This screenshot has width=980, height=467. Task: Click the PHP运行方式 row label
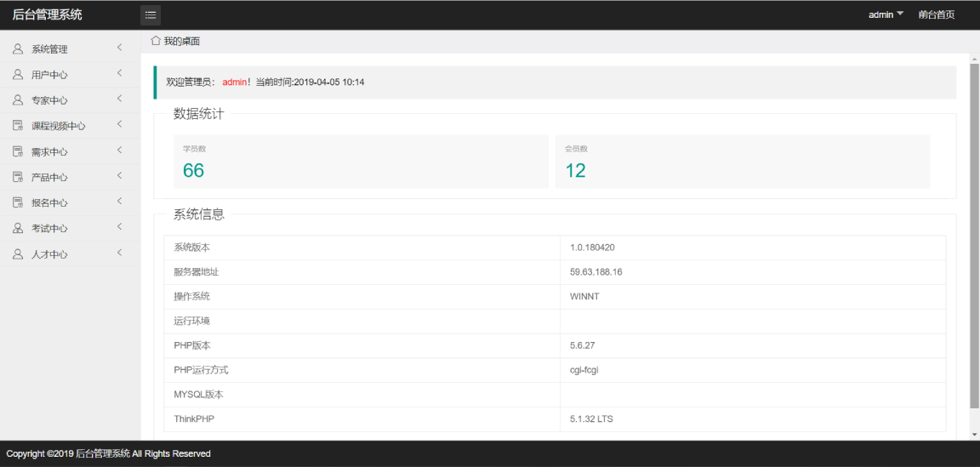(201, 370)
